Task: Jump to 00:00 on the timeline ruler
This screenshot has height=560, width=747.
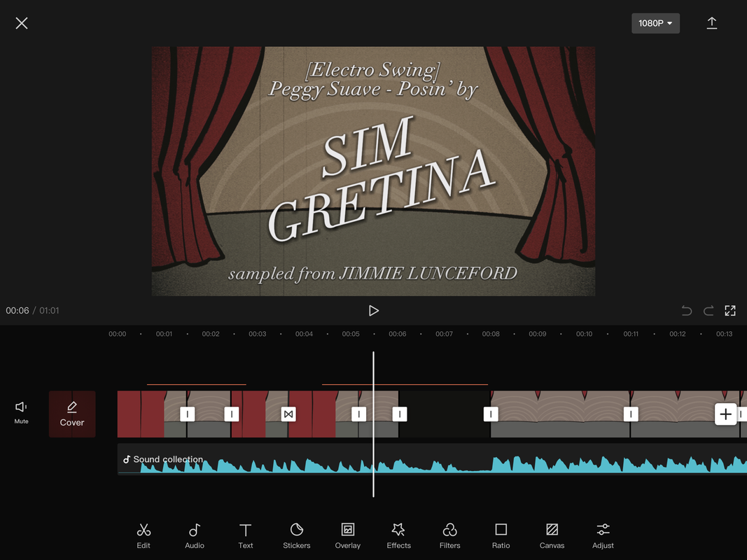Action: (117, 334)
